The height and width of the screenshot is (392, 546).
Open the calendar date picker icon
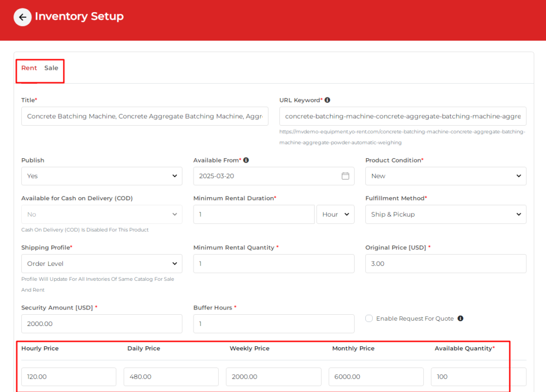click(345, 176)
